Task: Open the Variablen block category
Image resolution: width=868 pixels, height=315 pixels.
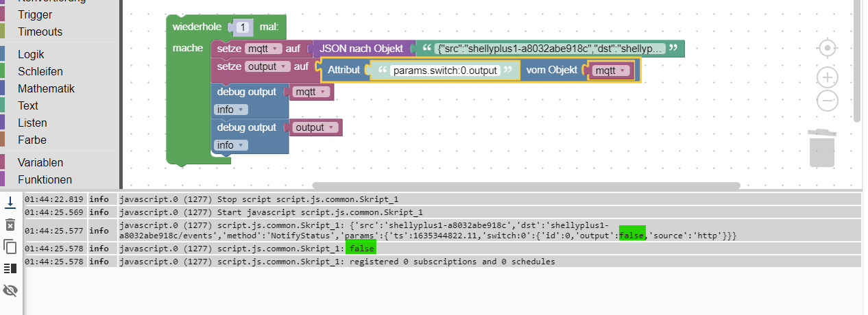Action: (x=40, y=162)
